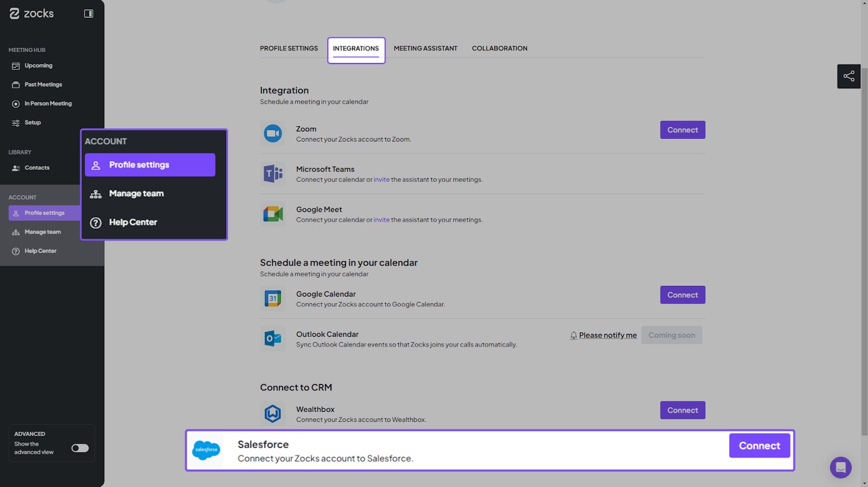Collapse the sidebar using the panel icon
This screenshot has width=868, height=487.
(88, 14)
